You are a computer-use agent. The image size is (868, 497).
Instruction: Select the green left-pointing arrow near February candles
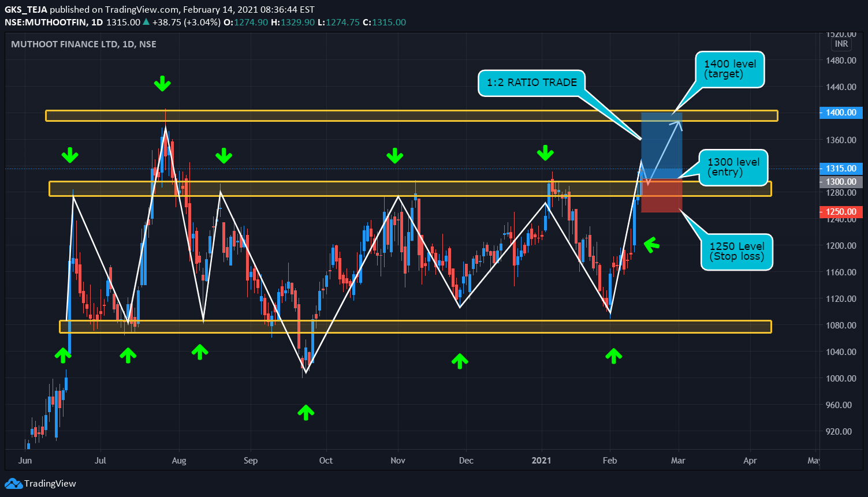651,245
